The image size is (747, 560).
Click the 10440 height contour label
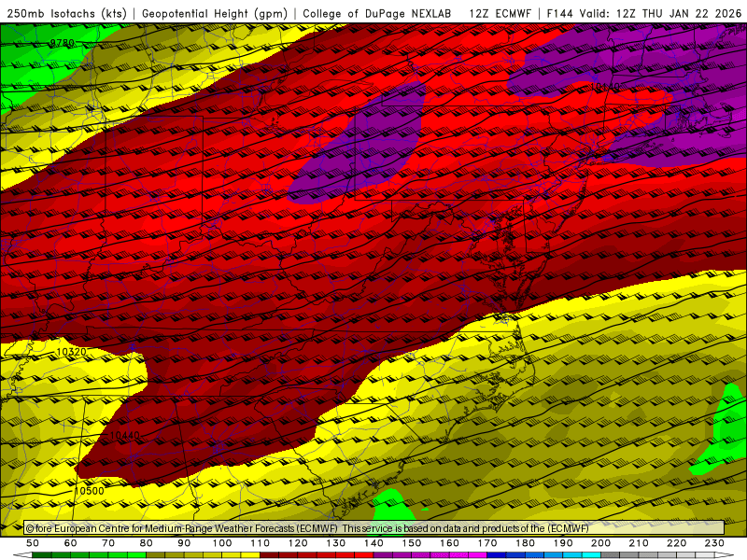(125, 435)
